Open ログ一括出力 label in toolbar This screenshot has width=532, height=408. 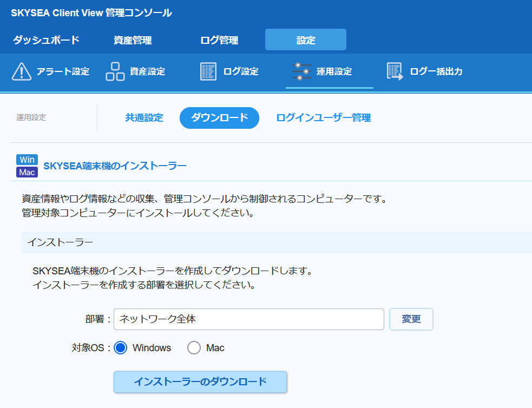tap(436, 71)
